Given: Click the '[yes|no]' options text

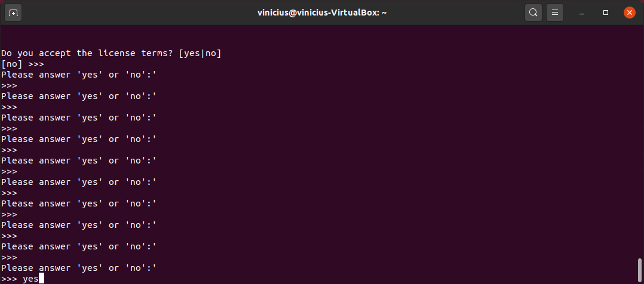Looking at the screenshot, I should 200,53.
